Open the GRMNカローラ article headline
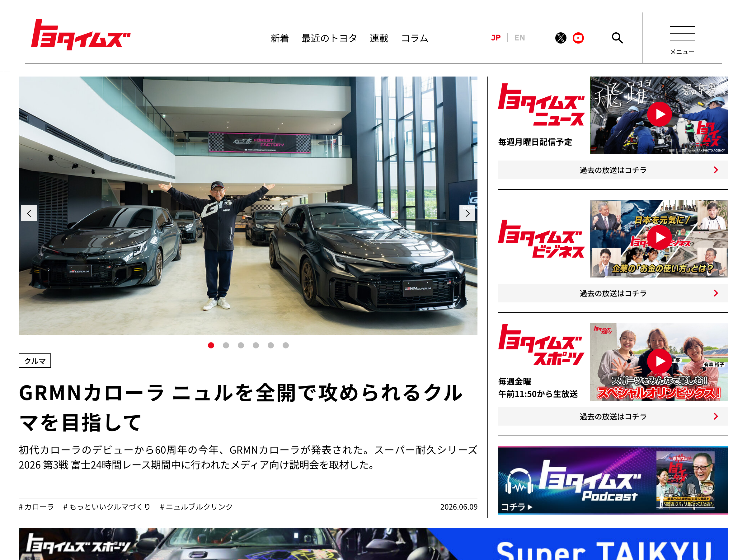This screenshot has height=560, width=747. pos(241,408)
